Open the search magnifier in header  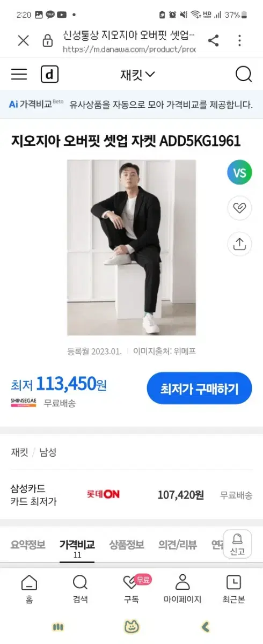point(244,75)
